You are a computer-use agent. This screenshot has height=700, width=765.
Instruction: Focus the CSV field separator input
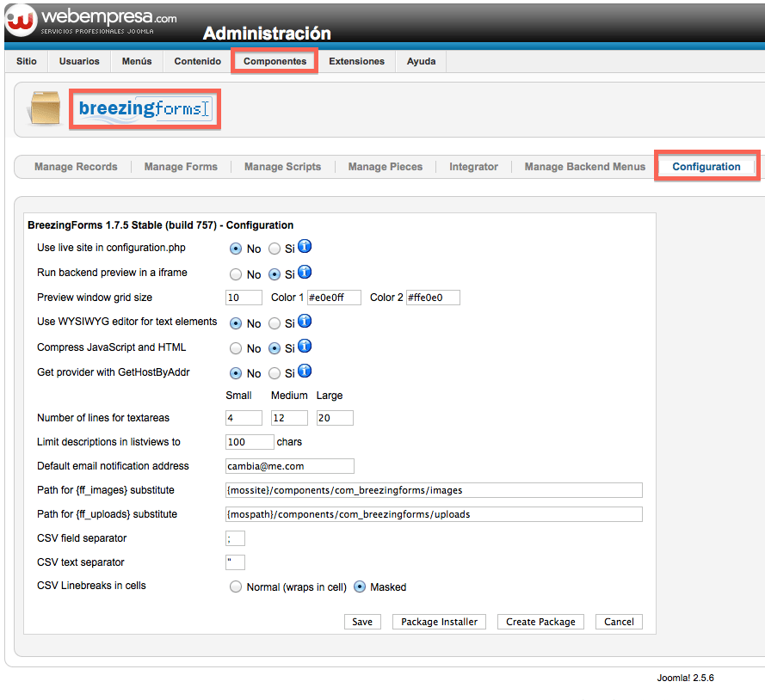[x=235, y=538]
